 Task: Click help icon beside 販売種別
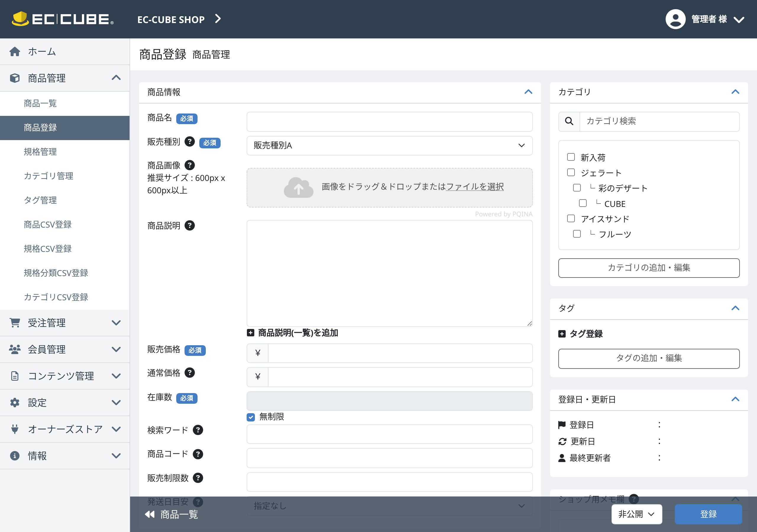189,142
